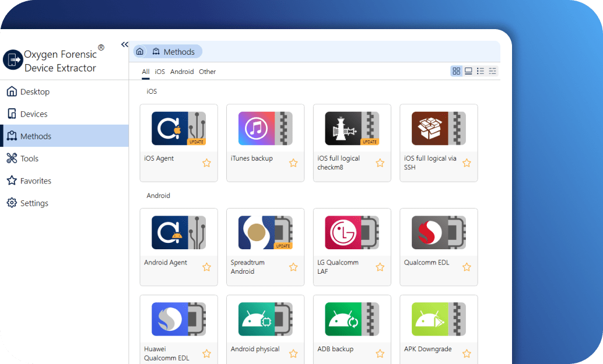The image size is (603, 364).
Task: Open Tools in the sidebar
Action: click(64, 158)
